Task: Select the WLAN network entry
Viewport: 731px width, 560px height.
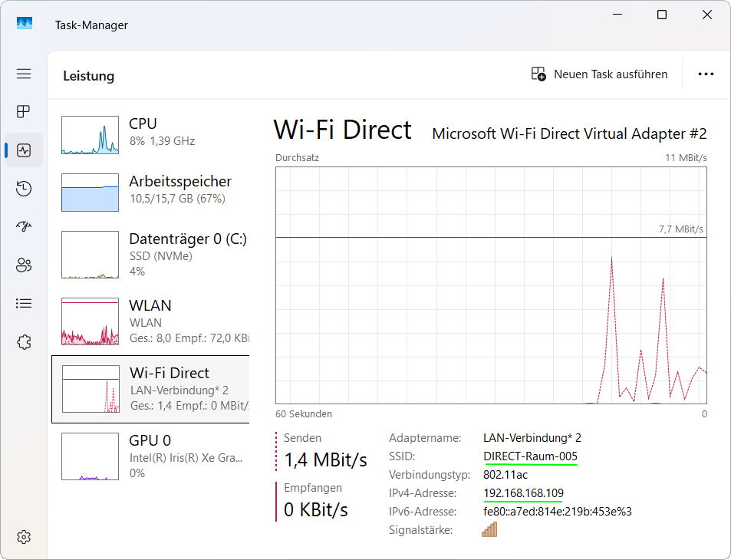Action: [153, 321]
